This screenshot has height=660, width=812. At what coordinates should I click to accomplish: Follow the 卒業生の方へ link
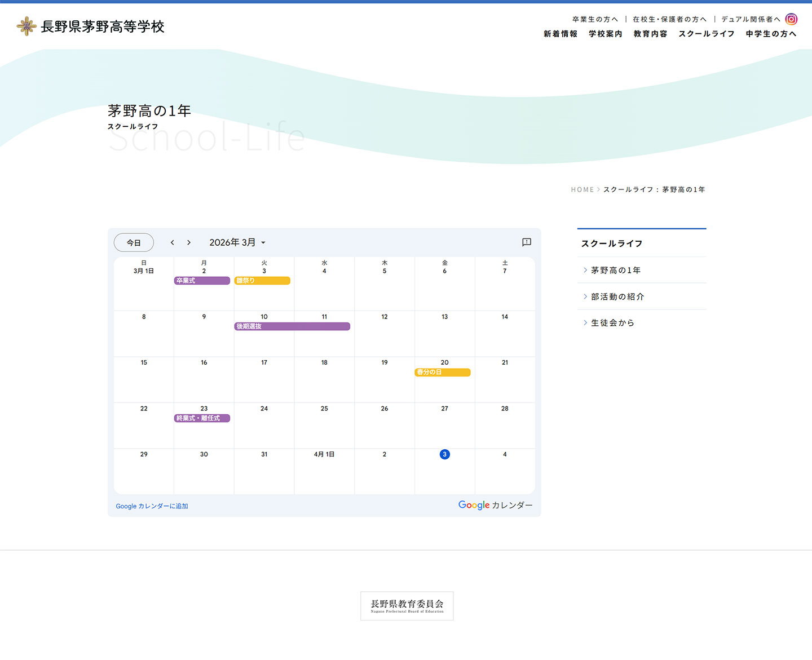click(595, 19)
